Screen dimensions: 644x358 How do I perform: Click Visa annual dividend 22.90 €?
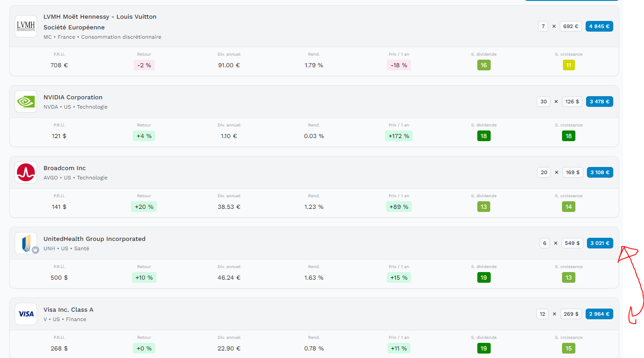pos(229,348)
